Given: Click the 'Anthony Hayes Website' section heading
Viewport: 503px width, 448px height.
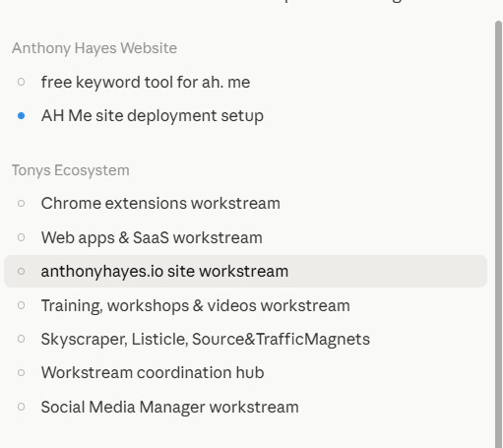Looking at the screenshot, I should click(94, 48).
